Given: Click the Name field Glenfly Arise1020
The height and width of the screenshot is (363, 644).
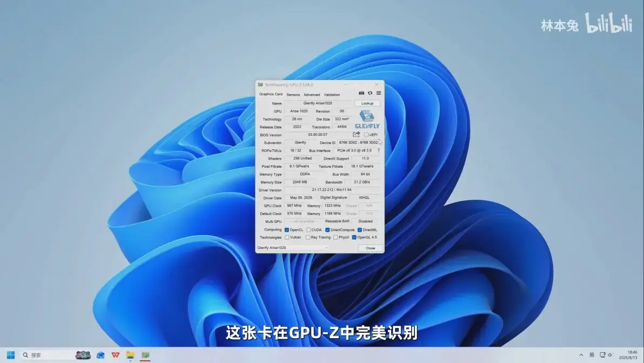Looking at the screenshot, I should click(x=318, y=103).
